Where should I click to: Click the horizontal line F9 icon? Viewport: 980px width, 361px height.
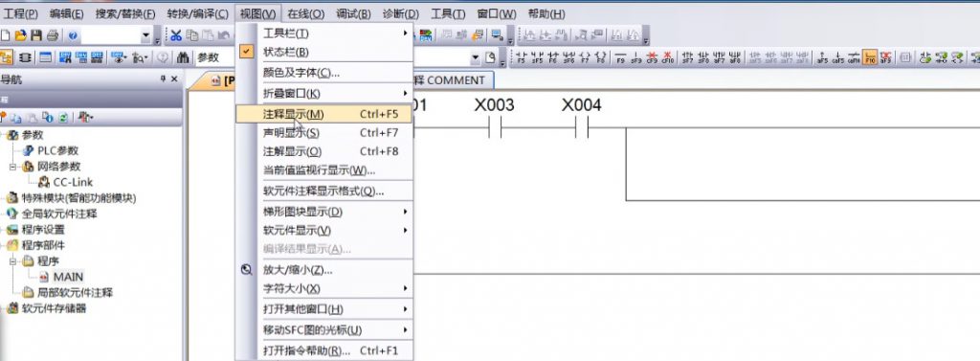click(620, 58)
